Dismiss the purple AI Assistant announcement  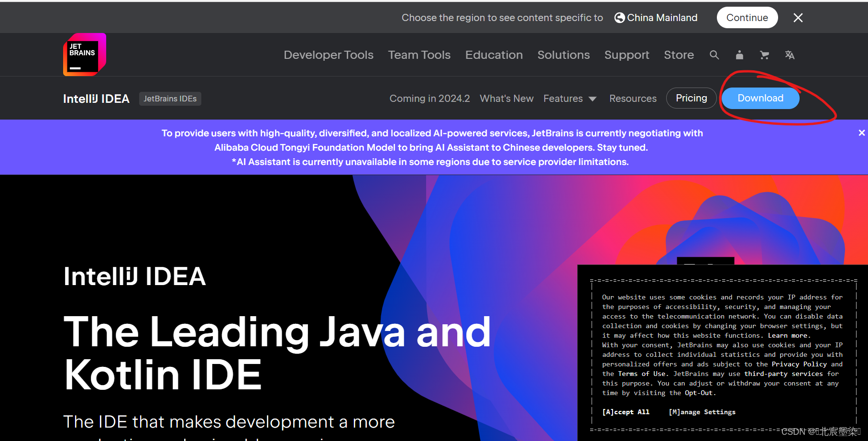pos(861,133)
